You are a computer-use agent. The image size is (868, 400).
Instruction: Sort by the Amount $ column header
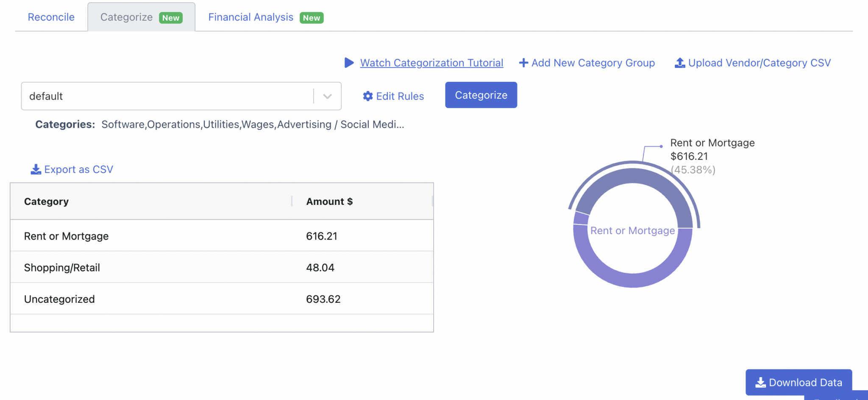[x=329, y=201]
